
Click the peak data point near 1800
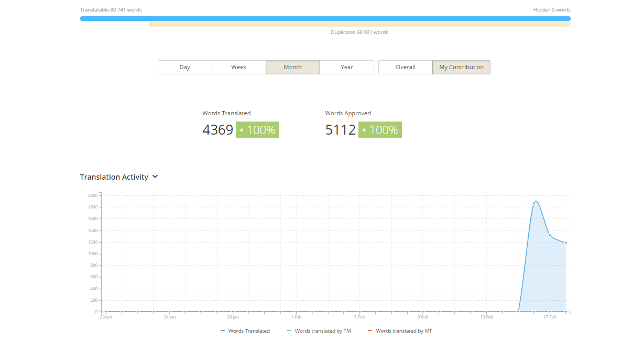(x=534, y=203)
